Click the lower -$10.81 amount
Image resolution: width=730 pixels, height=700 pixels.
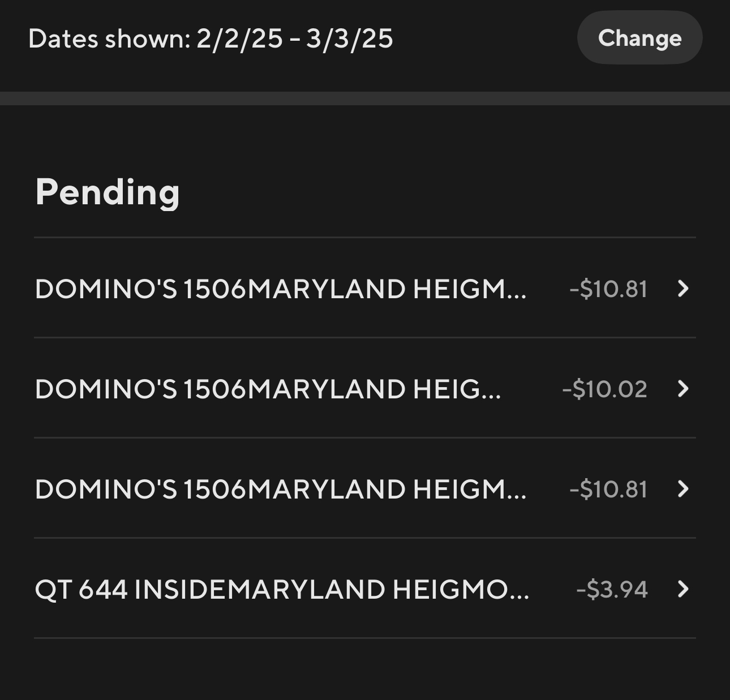pyautogui.click(x=608, y=489)
